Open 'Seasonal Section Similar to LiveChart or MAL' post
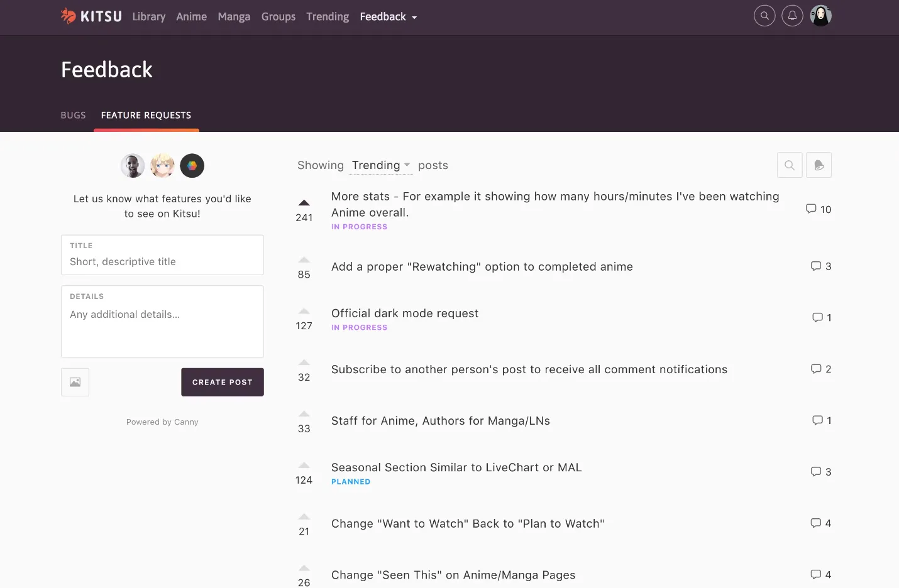Image resolution: width=899 pixels, height=588 pixels. coord(456,467)
